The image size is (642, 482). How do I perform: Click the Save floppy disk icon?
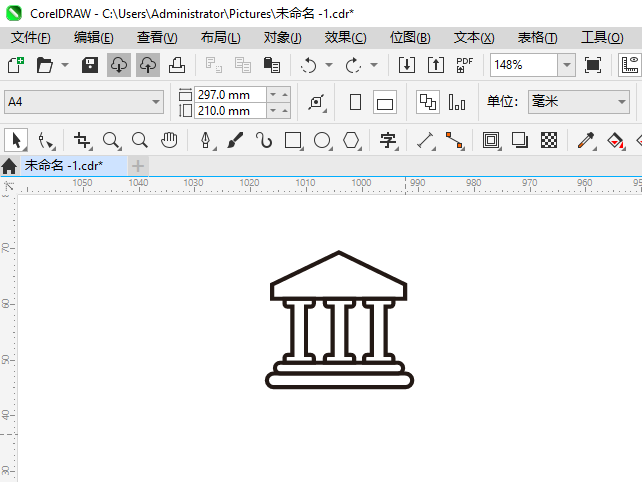[90, 65]
